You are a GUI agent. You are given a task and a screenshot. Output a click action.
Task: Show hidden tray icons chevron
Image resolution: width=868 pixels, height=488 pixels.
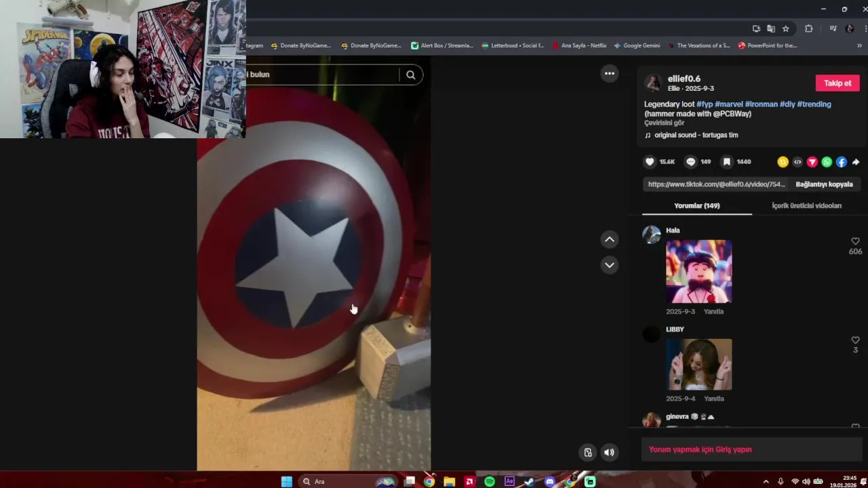(x=766, y=481)
